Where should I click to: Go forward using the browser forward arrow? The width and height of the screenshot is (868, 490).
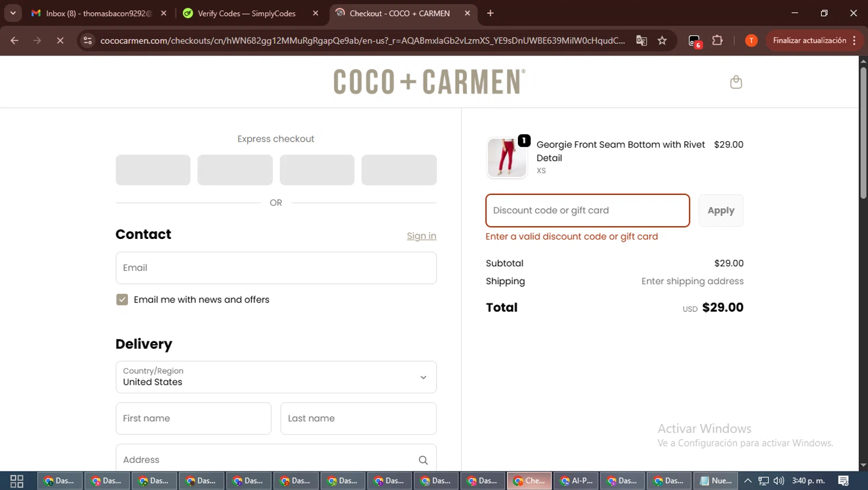click(37, 40)
